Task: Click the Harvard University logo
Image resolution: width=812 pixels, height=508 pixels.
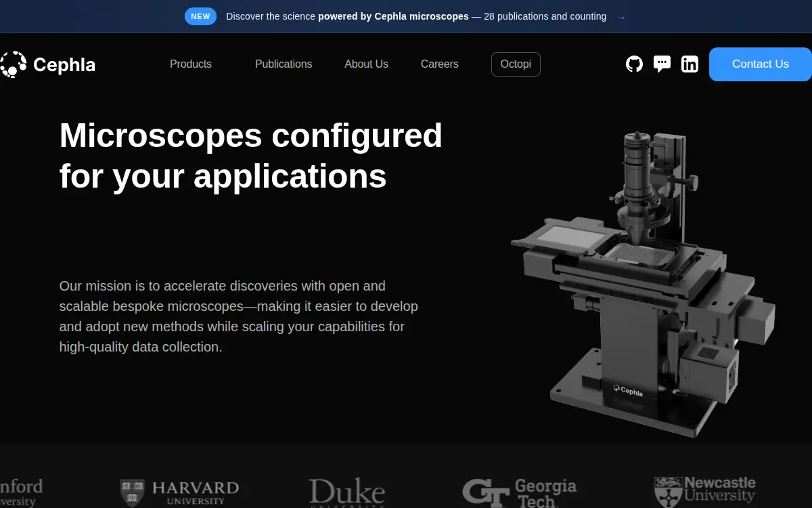Action: [179, 492]
